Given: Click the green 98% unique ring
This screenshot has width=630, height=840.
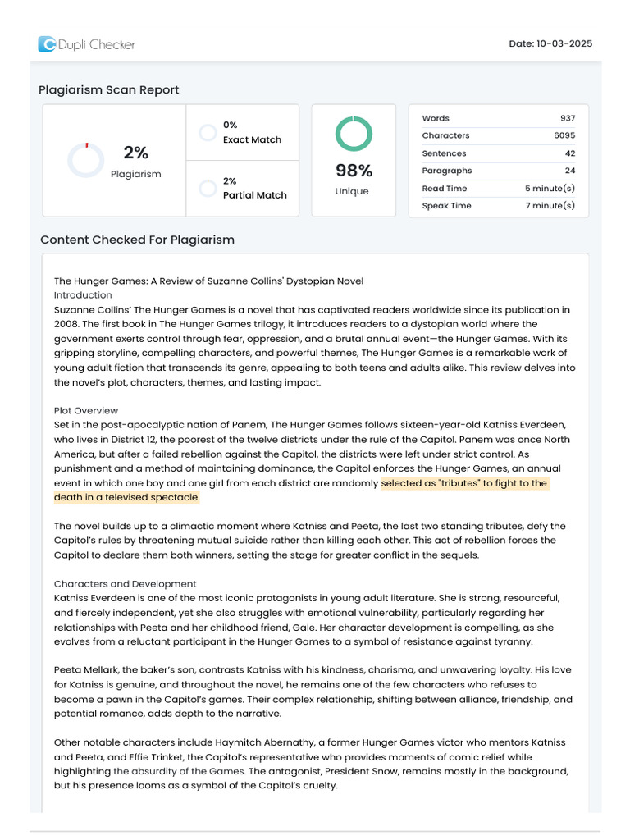Looking at the screenshot, I should (354, 134).
